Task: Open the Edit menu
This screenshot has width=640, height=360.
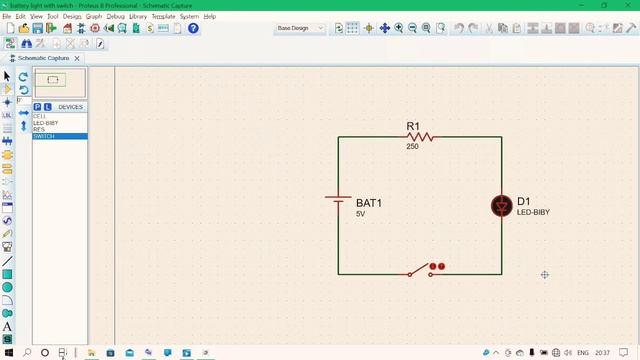Action: [x=20, y=17]
